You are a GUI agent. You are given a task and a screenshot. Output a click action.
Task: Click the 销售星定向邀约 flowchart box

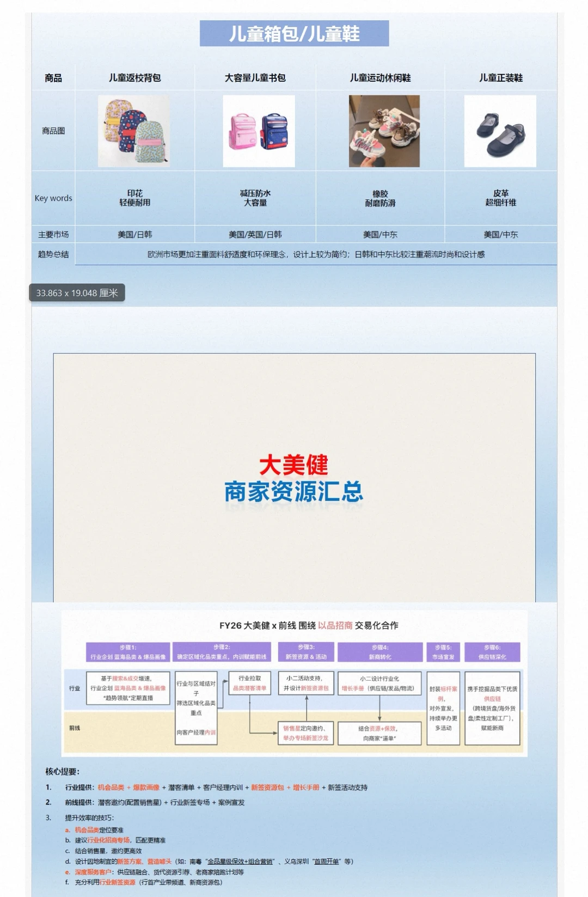[306, 733]
